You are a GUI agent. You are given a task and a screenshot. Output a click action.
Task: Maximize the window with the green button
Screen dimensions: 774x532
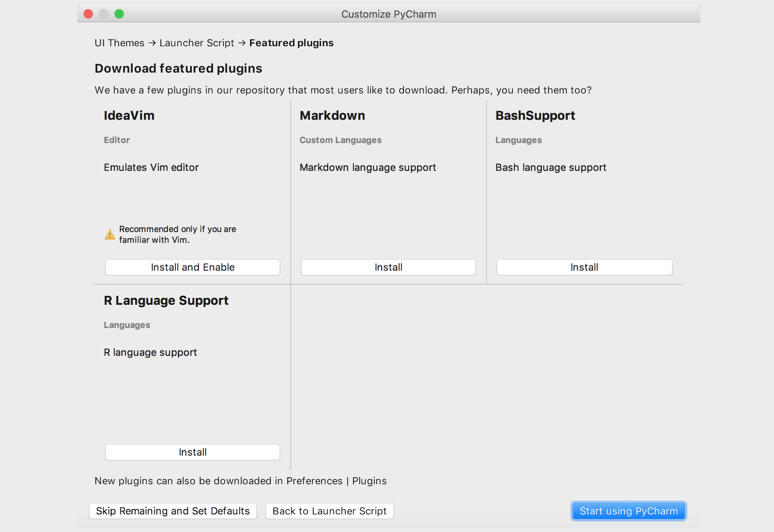coord(119,14)
